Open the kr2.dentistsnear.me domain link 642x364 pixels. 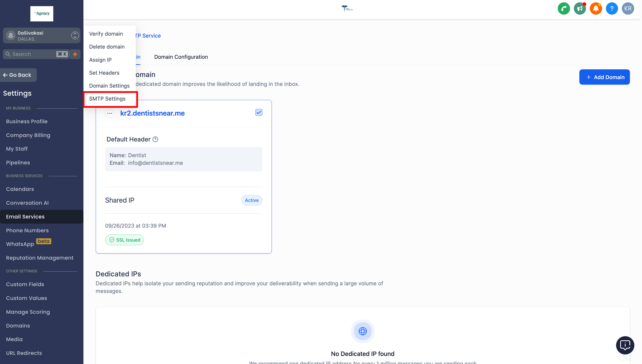[x=152, y=113]
